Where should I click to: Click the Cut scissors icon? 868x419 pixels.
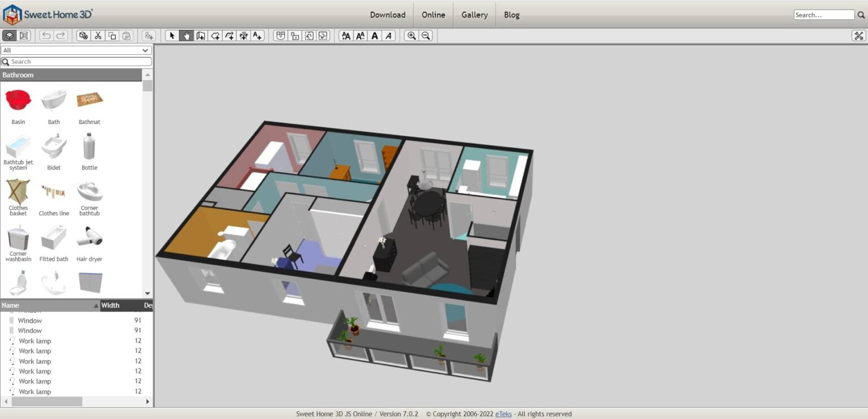[x=98, y=35]
